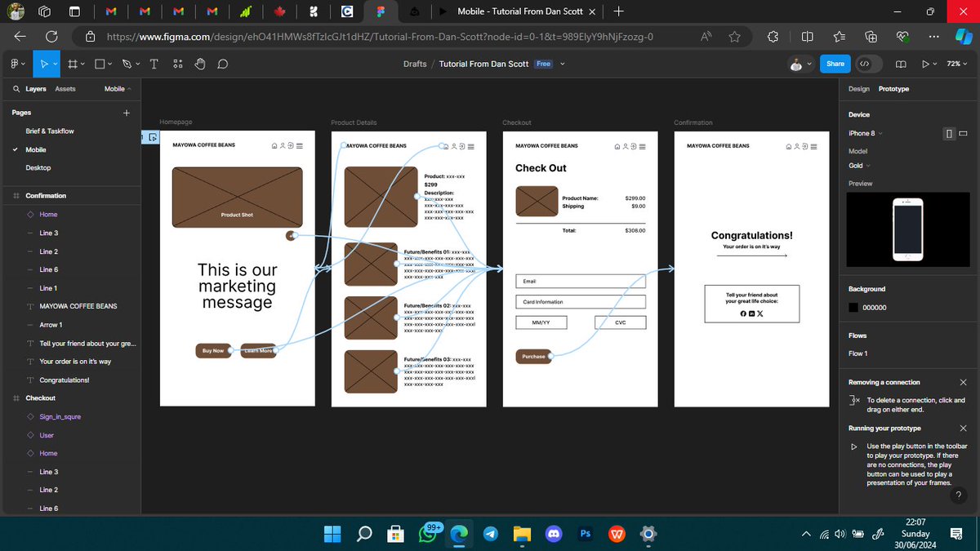Screen dimensions: 980x551
Task: Switch to the Design tab
Action: (858, 89)
